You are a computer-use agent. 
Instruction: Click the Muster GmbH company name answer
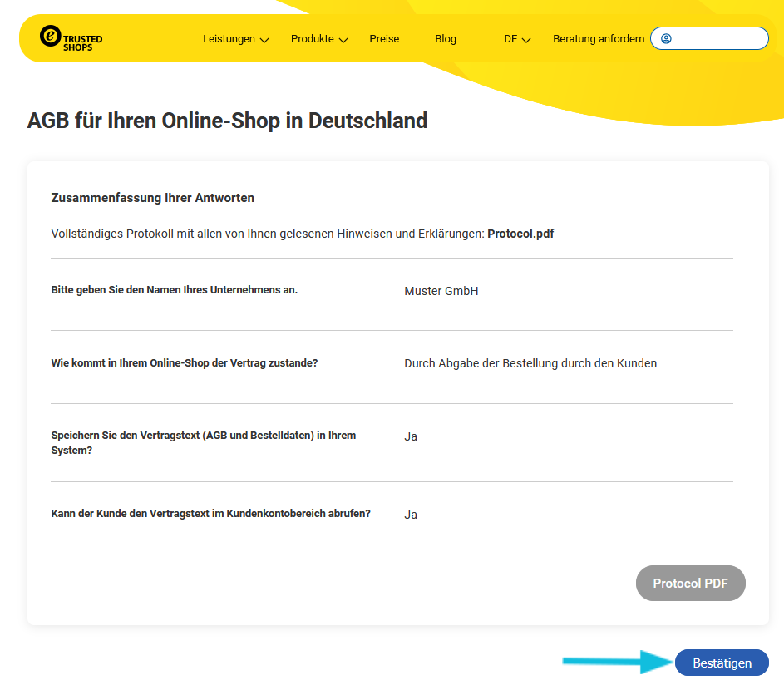pos(441,291)
